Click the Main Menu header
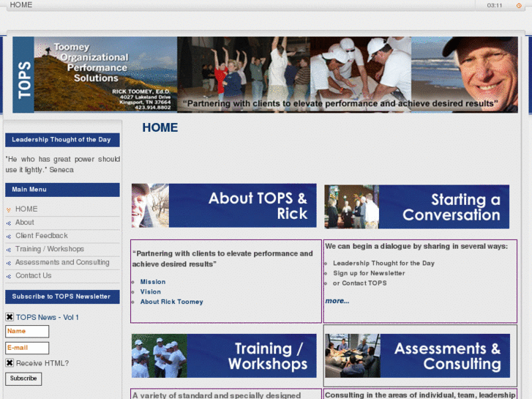 click(62, 190)
